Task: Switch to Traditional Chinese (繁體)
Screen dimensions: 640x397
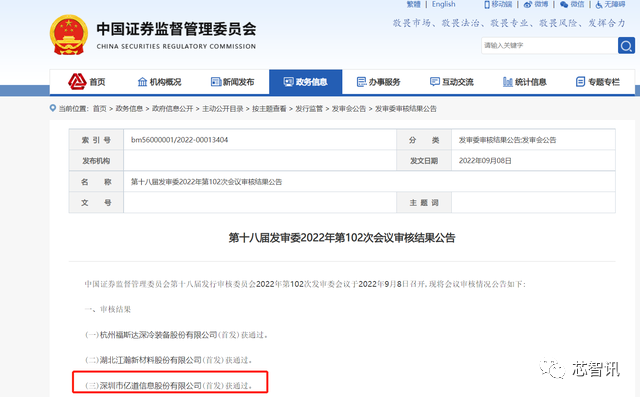Action: 413,4
